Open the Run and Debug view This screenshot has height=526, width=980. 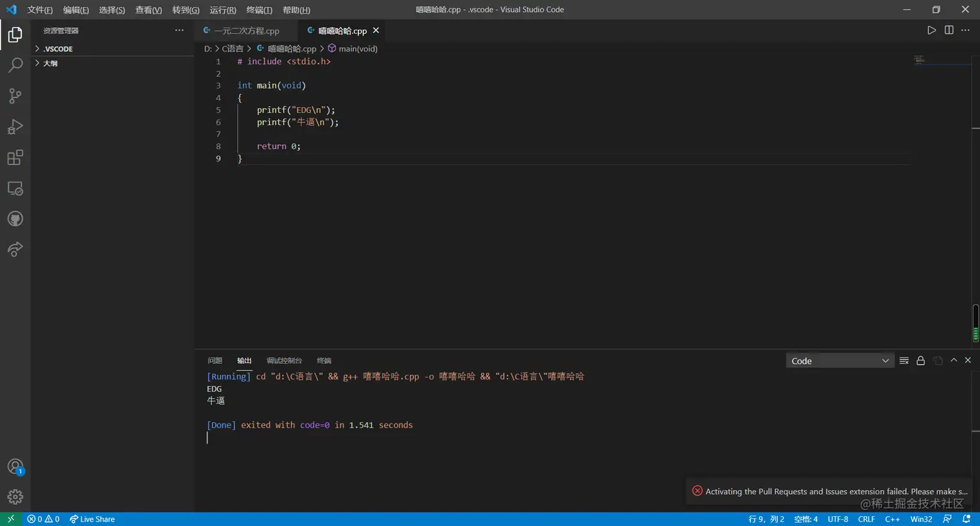click(15, 126)
